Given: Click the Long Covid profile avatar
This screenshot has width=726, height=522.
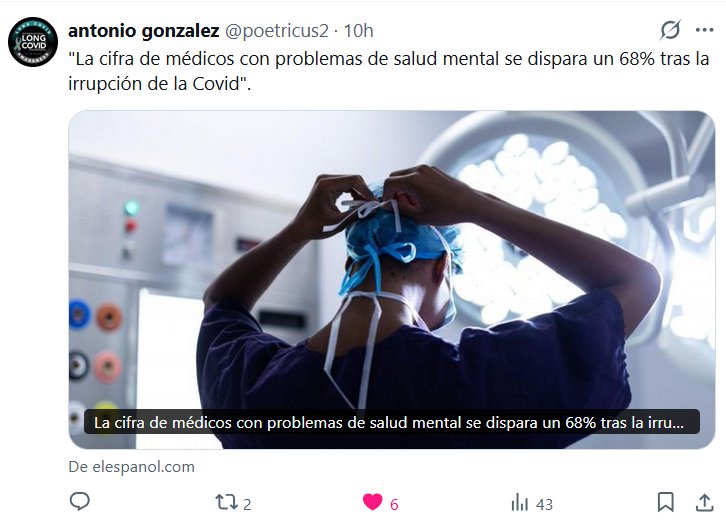Looking at the screenshot, I should coord(33,42).
